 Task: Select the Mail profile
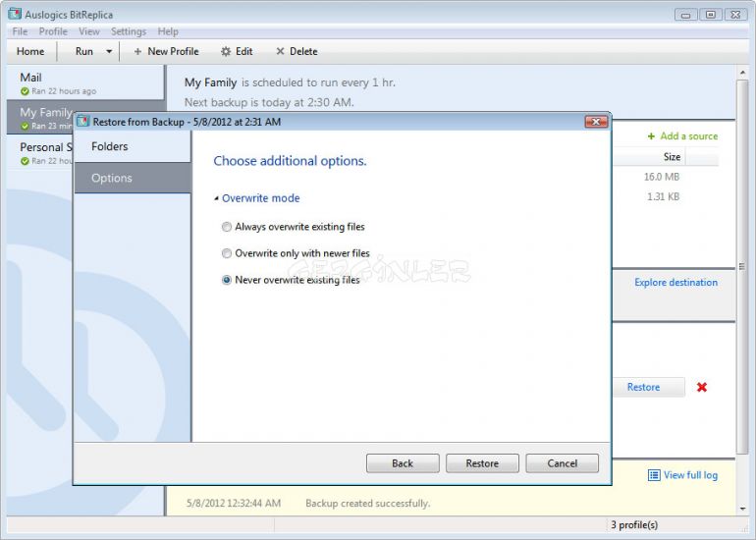coord(85,82)
